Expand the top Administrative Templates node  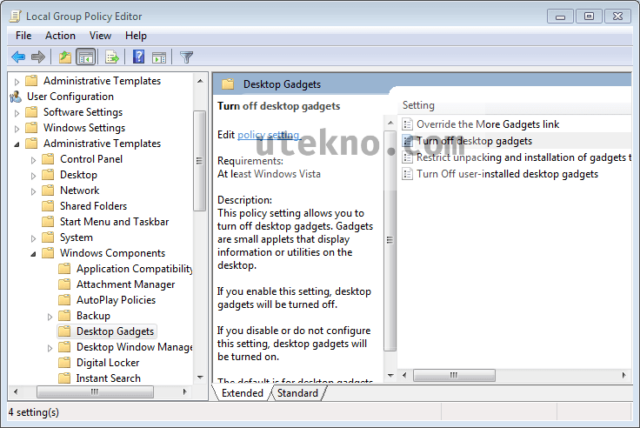click(x=17, y=82)
